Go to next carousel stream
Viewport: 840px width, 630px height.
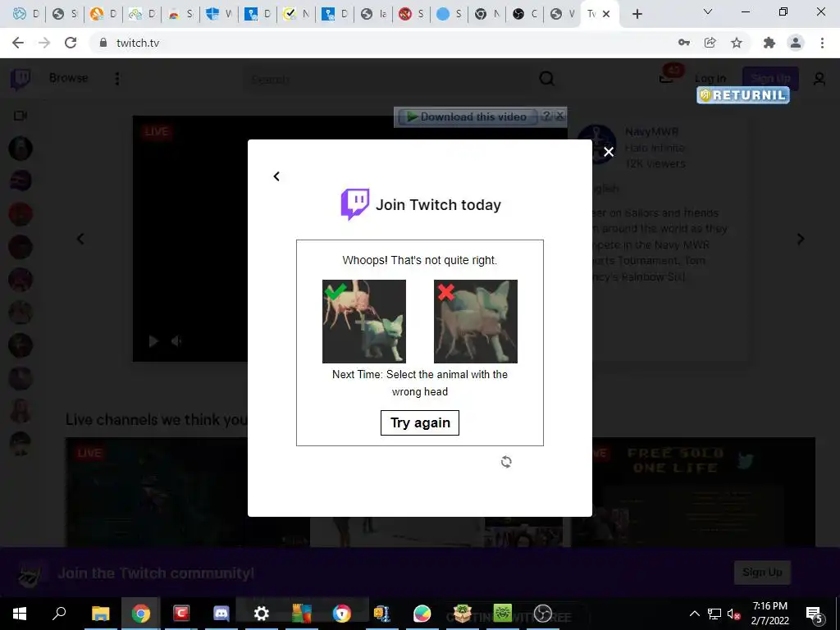tap(801, 239)
